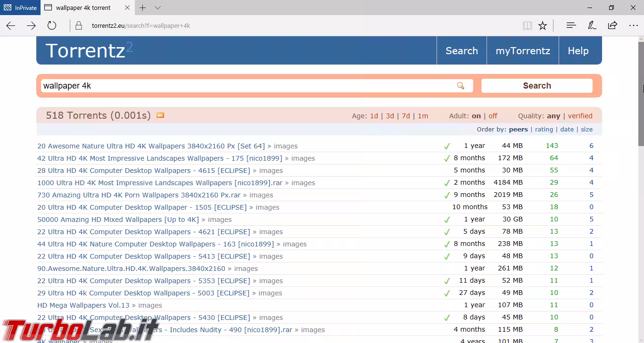The height and width of the screenshot is (343, 644).
Task: Open 22 Ultra HD 4K Desktop Wallpapers 5413 torrent
Action: [144, 256]
